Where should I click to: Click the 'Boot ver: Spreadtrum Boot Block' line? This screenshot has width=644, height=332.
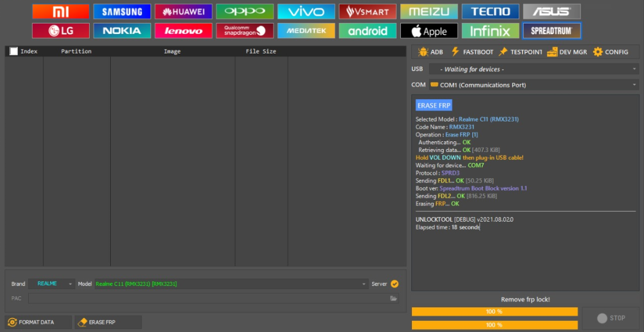click(x=471, y=188)
